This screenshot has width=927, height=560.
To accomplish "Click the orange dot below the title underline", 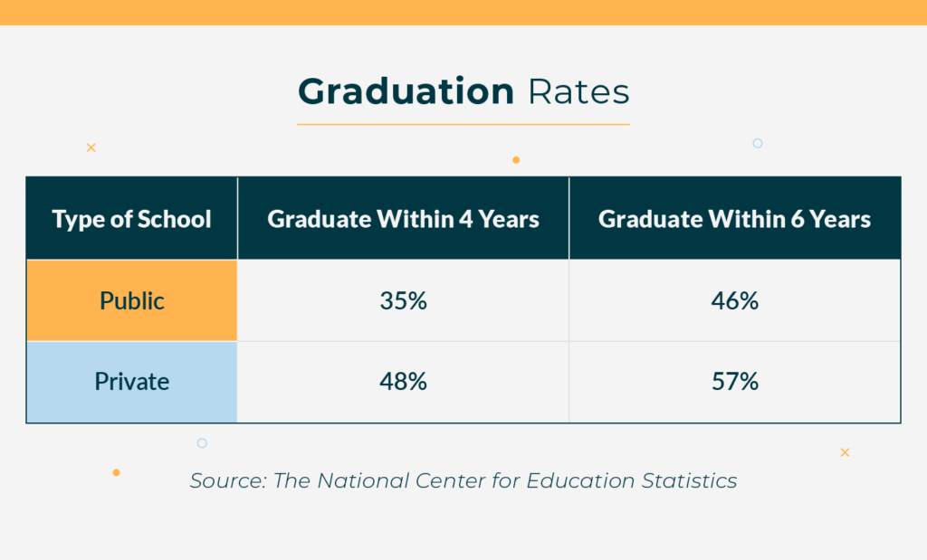I will (516, 160).
